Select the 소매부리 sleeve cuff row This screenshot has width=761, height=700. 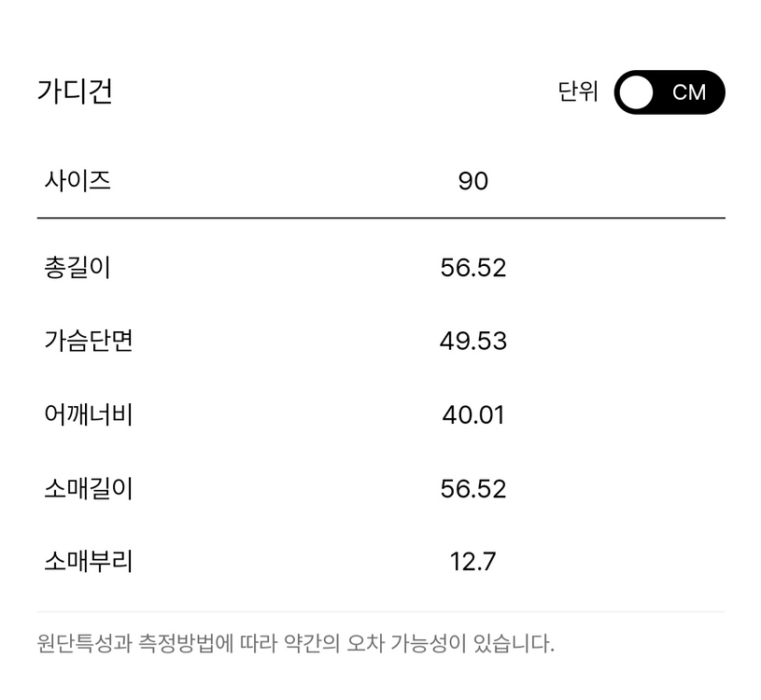(x=89, y=561)
